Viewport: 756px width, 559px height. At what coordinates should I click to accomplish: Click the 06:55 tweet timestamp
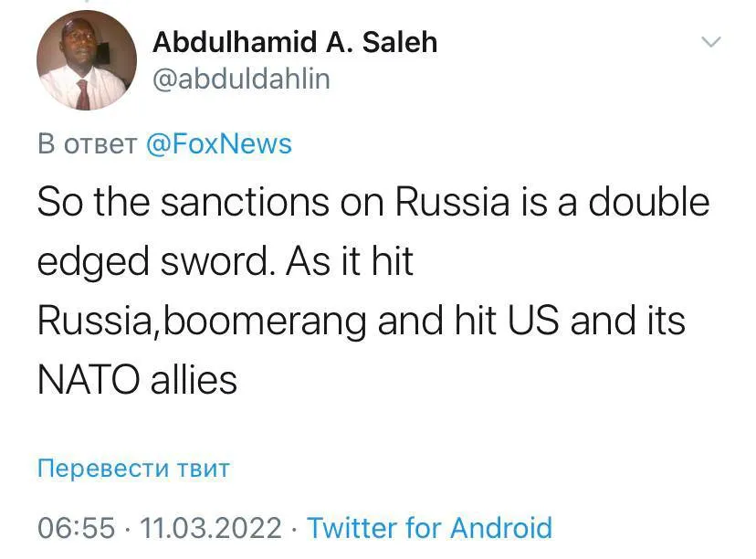(x=76, y=527)
